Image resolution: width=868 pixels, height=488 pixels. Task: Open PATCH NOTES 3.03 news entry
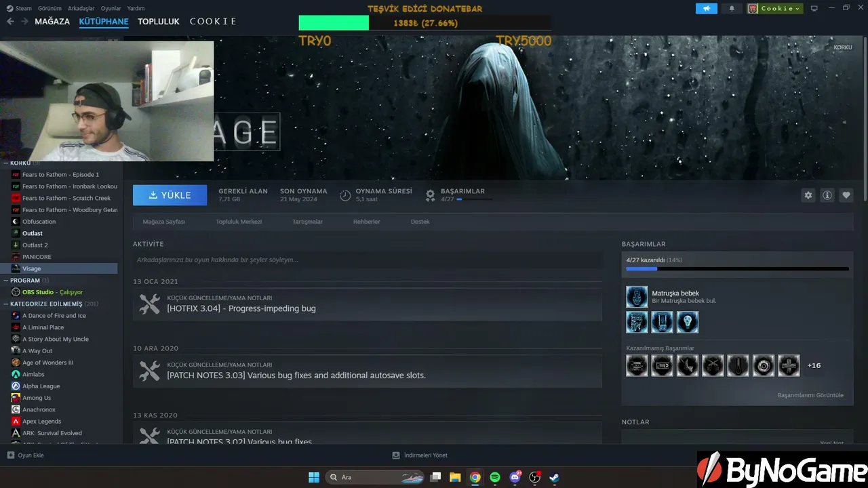click(368, 371)
